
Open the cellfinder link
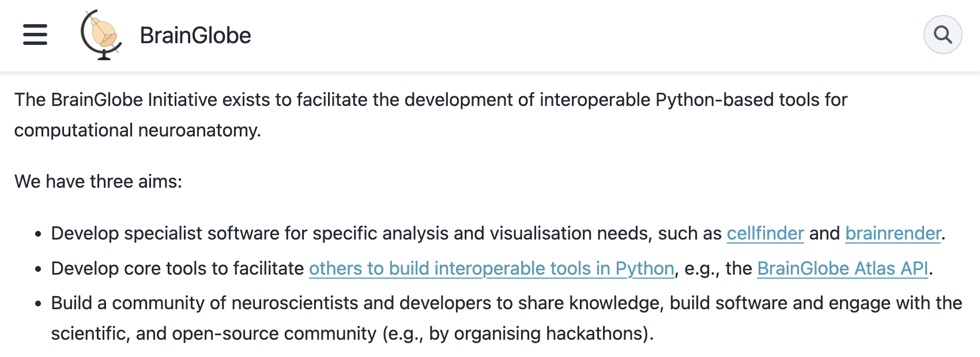click(x=765, y=233)
